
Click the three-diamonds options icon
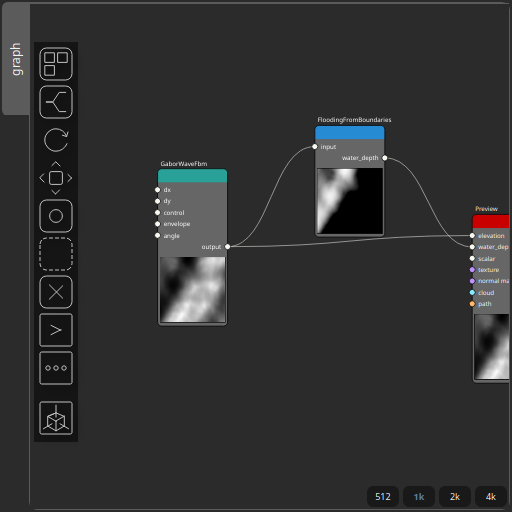pyautogui.click(x=56, y=368)
